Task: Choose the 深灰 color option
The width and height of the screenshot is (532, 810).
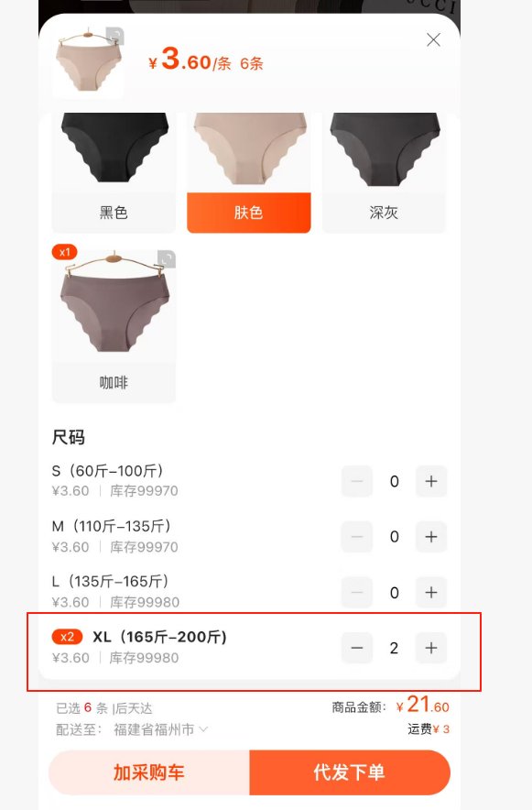Action: pyautogui.click(x=384, y=172)
